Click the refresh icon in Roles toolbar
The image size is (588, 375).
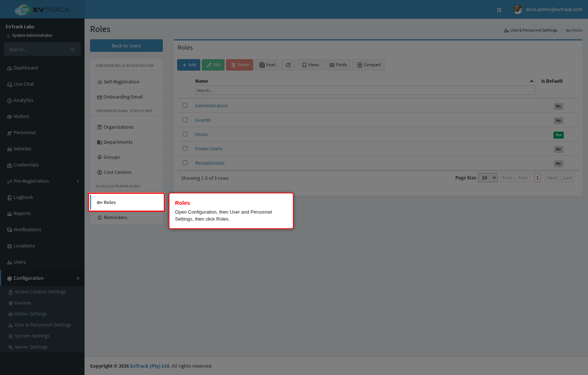tap(288, 65)
